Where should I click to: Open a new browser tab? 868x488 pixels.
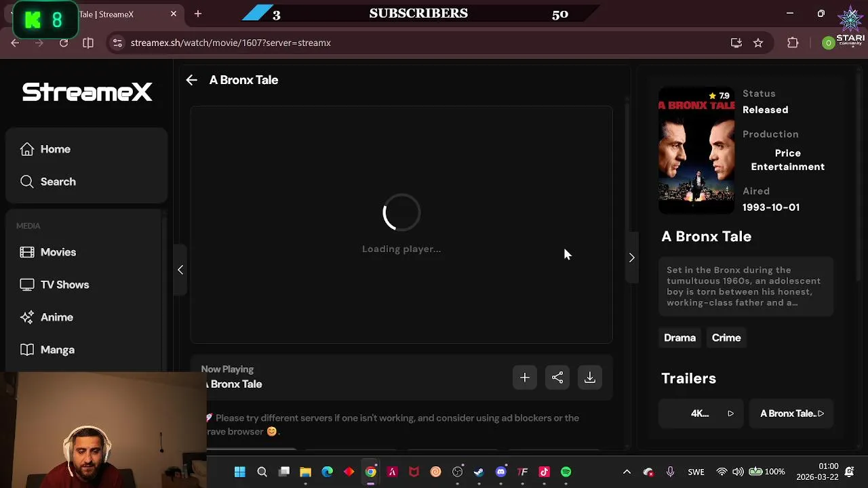click(x=198, y=14)
